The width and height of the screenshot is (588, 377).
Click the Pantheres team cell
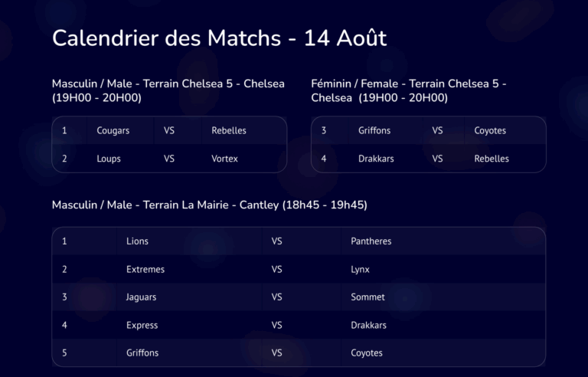(371, 241)
